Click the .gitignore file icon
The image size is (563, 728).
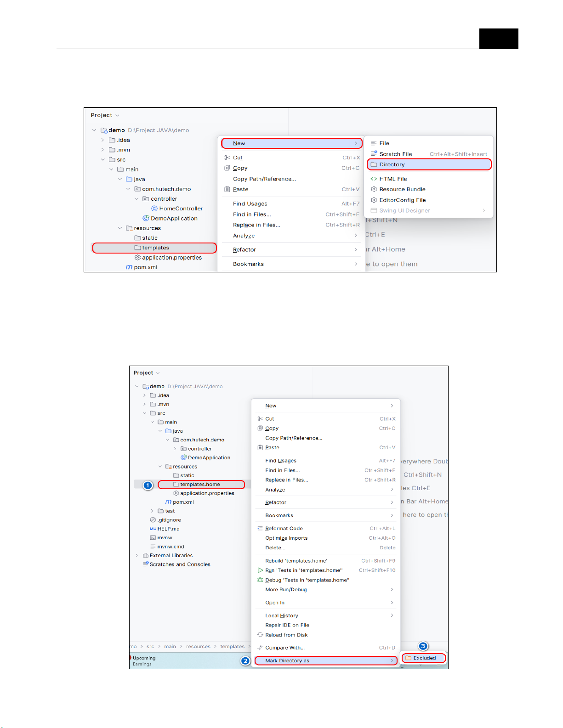(153, 520)
